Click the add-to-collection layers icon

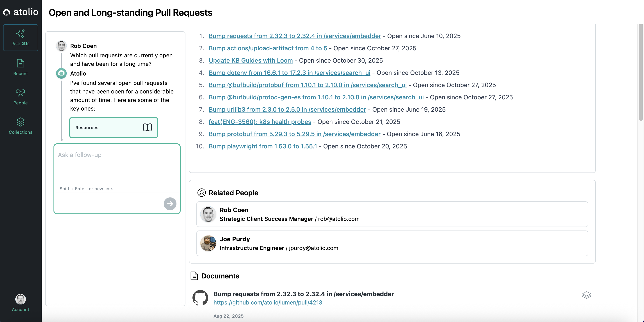pyautogui.click(x=586, y=295)
